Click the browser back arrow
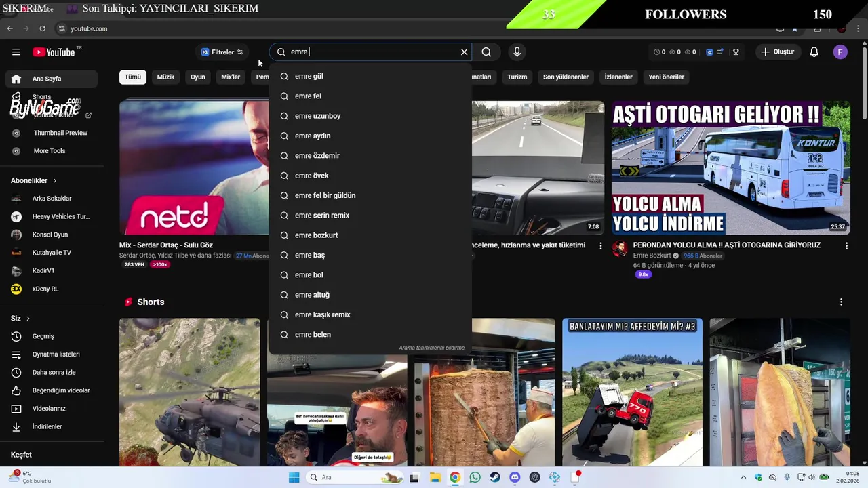Screen dimensions: 868x488 coord(9,28)
